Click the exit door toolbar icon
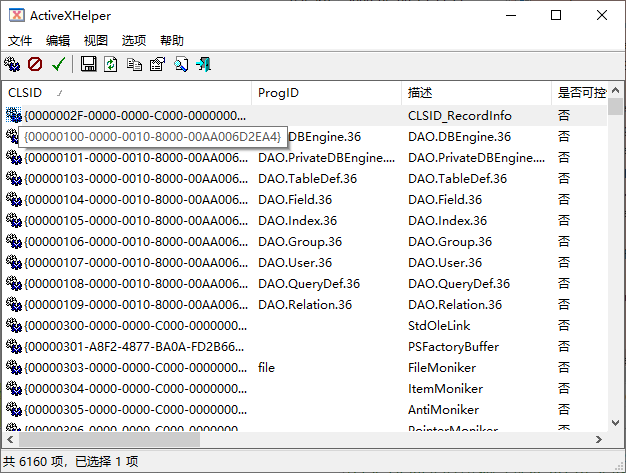The height and width of the screenshot is (473, 626). pos(204,65)
